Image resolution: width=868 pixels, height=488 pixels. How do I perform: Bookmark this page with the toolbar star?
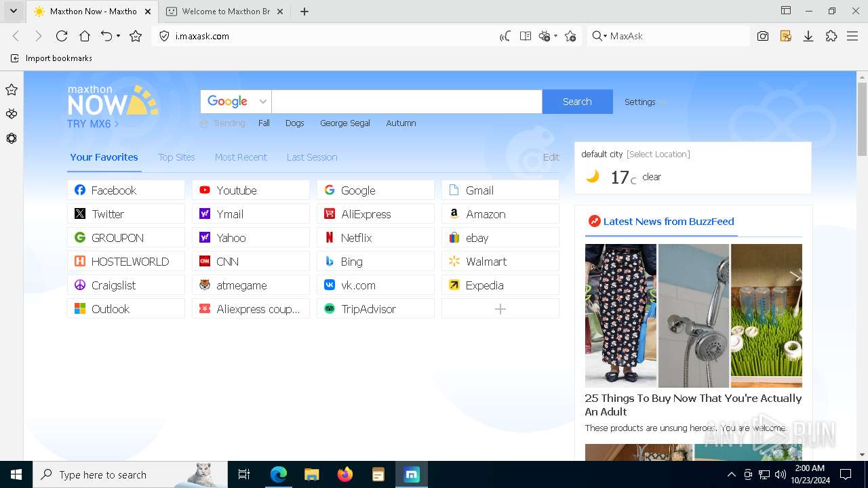tap(136, 36)
